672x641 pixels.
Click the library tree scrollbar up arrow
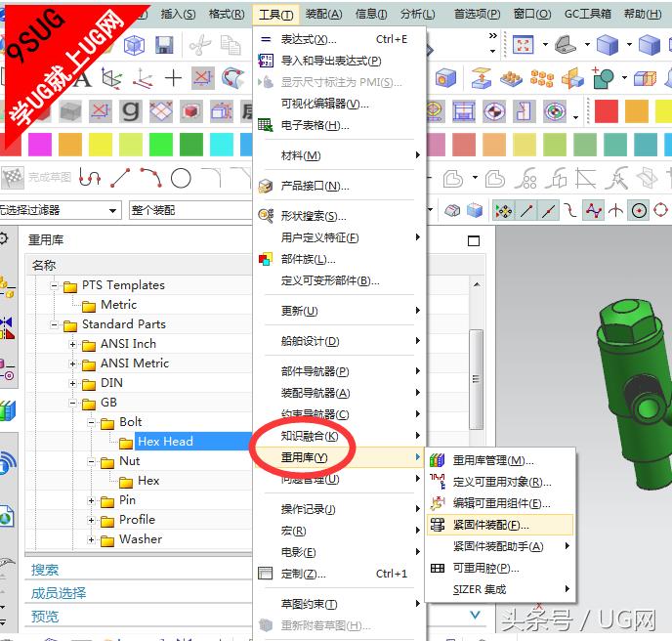477,284
